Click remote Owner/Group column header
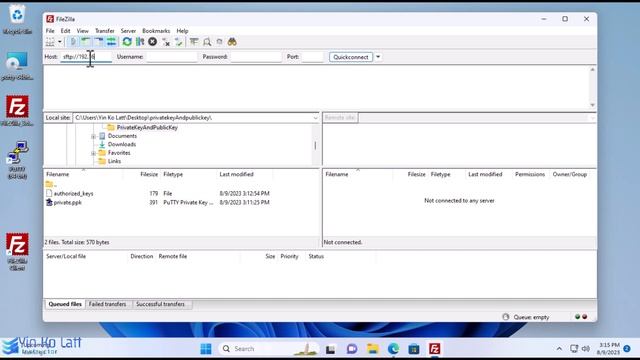The image size is (640, 360). (x=570, y=174)
